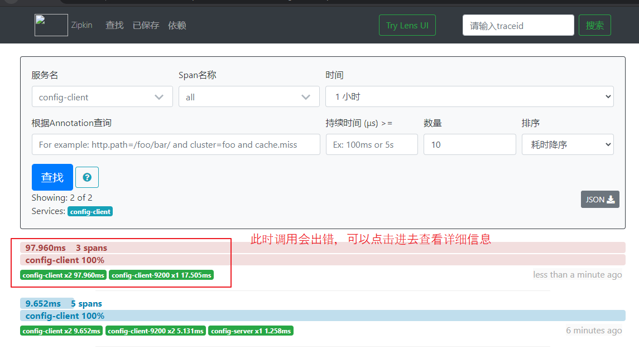Open the Try Lens UI button
This screenshot has width=639, height=364.
pos(407,25)
